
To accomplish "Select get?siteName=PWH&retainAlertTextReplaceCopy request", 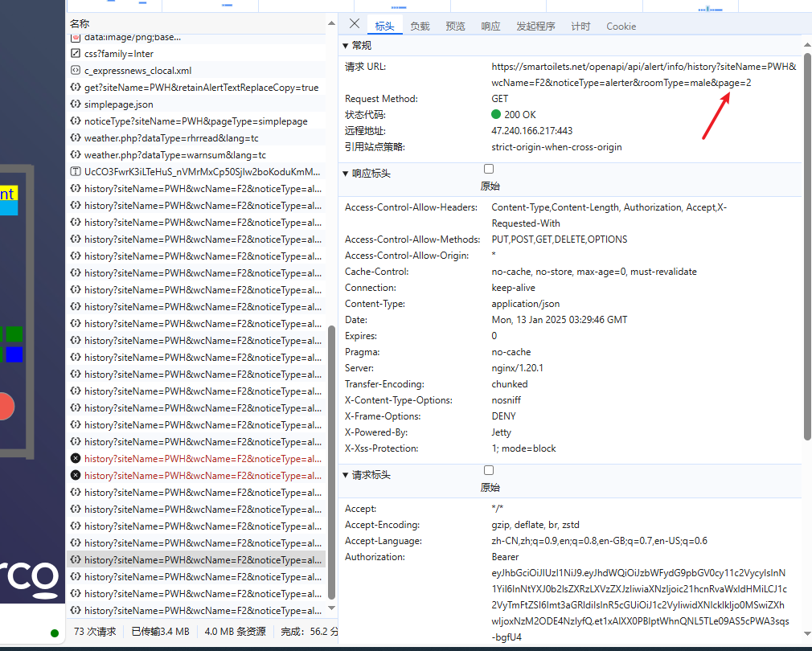I will (x=197, y=88).
